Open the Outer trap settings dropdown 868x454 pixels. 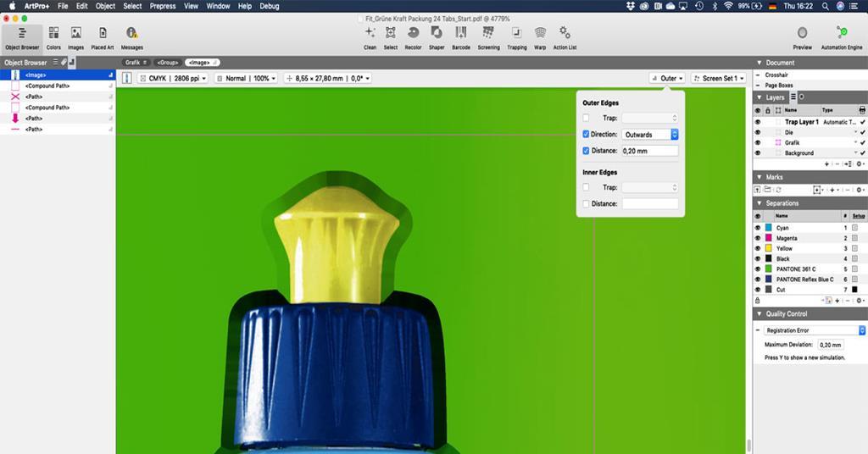667,79
